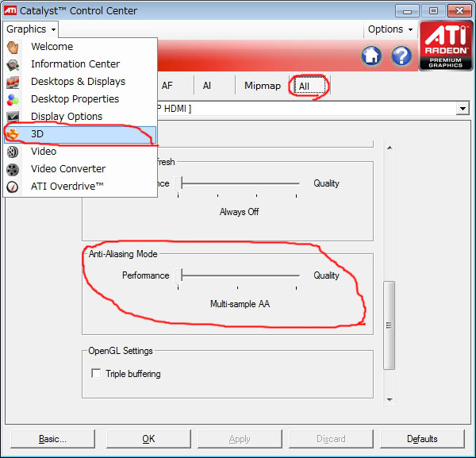476x458 pixels.
Task: Enable the Triple buffering checkbox
Action: (x=96, y=373)
